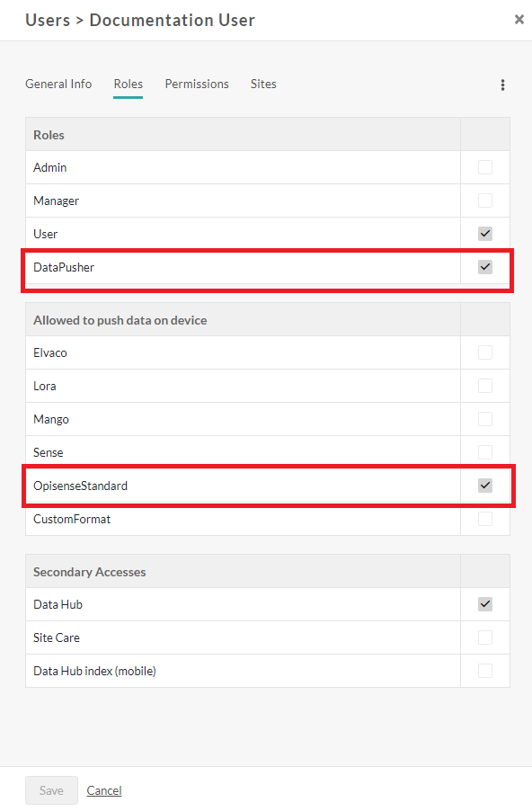The height and width of the screenshot is (811, 532).
Task: Select the Roles tab
Action: tap(128, 84)
